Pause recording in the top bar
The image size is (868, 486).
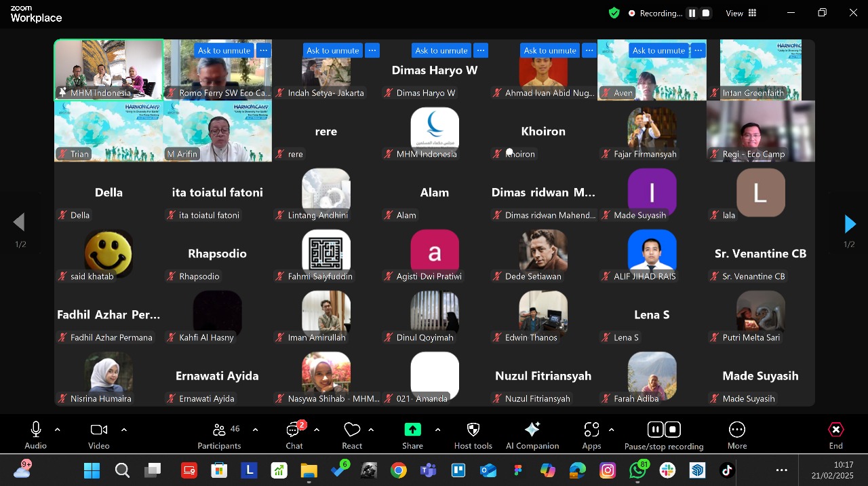[692, 13]
